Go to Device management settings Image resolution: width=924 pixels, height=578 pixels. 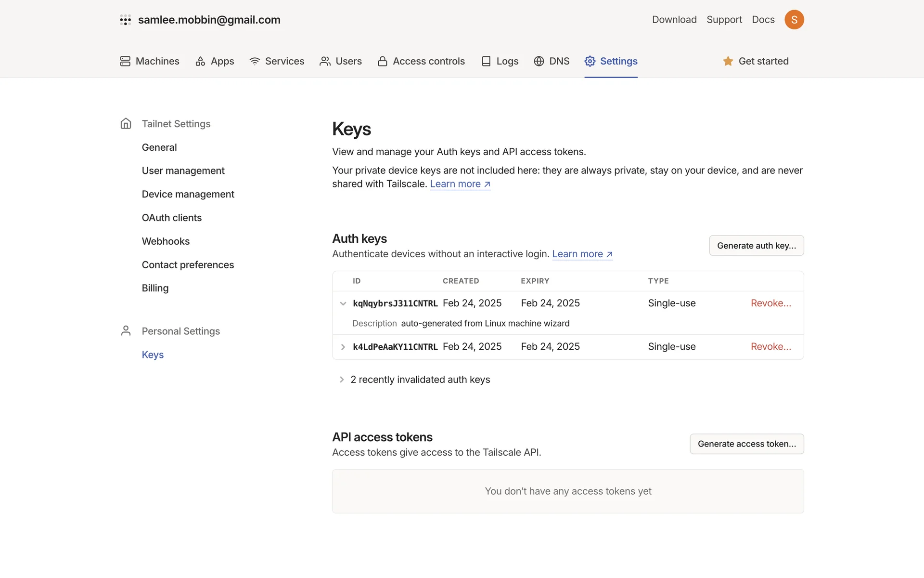188,194
